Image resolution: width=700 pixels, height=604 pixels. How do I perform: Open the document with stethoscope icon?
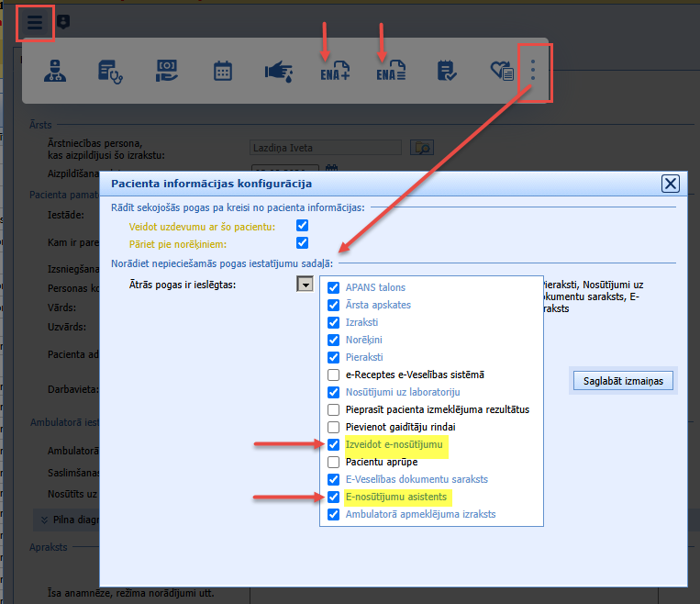point(110,72)
